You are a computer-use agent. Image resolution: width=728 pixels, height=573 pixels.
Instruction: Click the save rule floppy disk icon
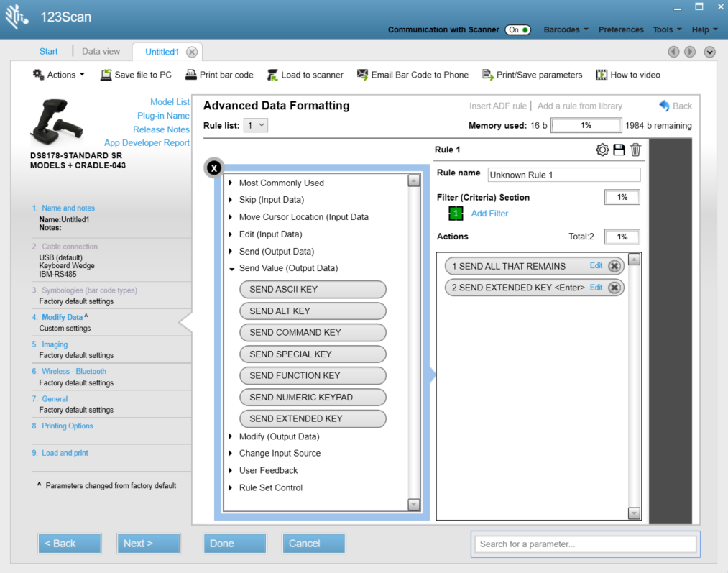[x=619, y=150]
